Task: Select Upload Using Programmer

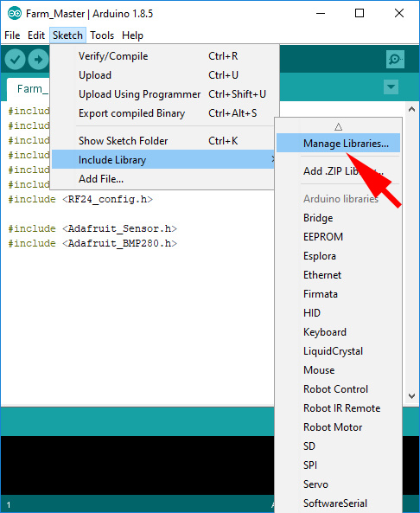Action: pos(162,94)
